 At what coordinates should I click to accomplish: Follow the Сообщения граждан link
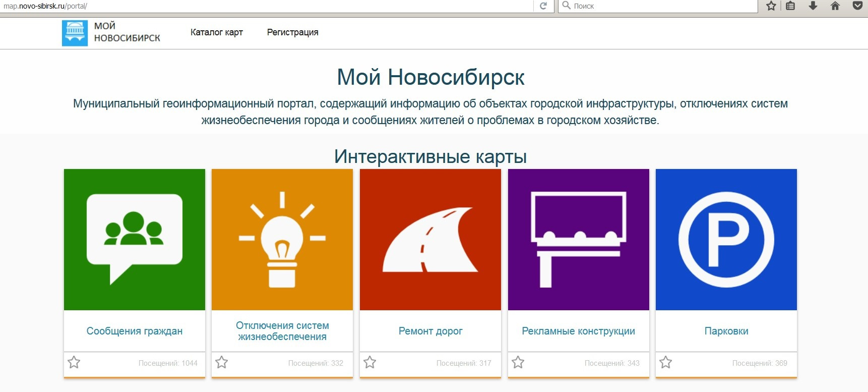click(x=135, y=331)
